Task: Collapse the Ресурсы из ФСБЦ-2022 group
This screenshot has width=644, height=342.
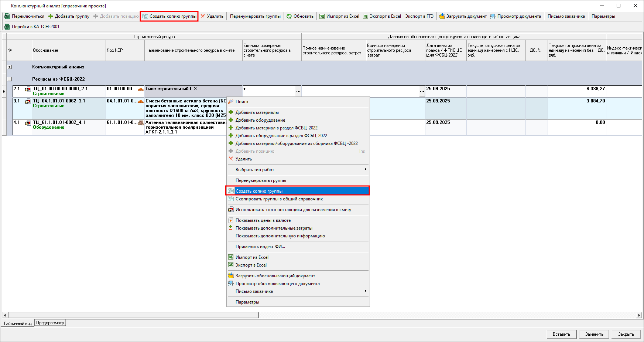Action: pyautogui.click(x=10, y=79)
